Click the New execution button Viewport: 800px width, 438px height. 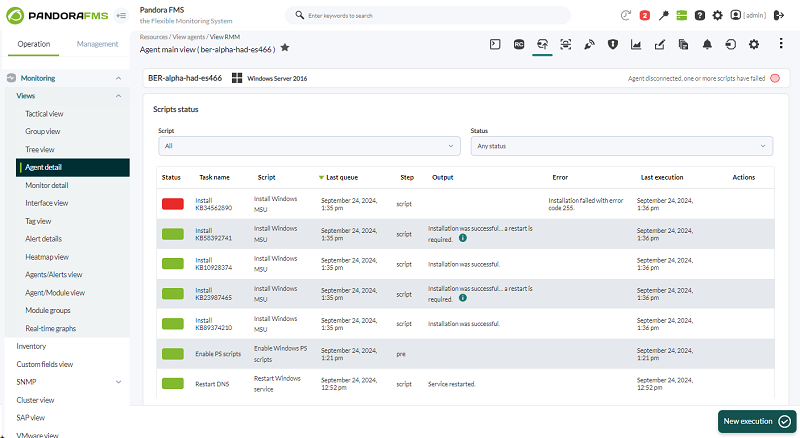click(757, 421)
